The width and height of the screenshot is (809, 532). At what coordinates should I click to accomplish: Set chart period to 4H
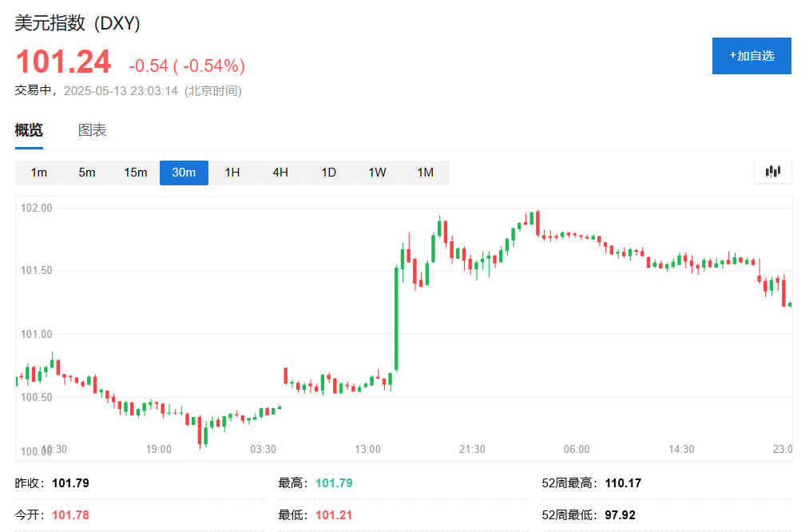click(x=280, y=173)
